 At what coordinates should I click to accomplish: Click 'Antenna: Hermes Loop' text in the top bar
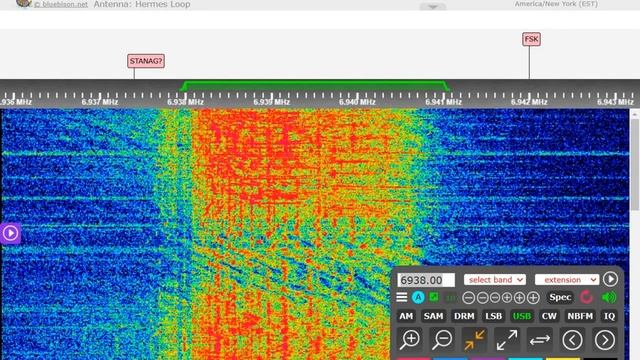142,4
